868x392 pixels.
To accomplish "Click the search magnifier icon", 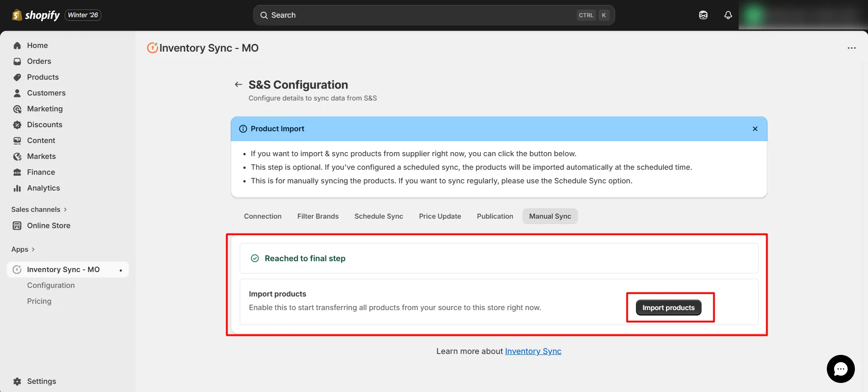I will pos(264,15).
